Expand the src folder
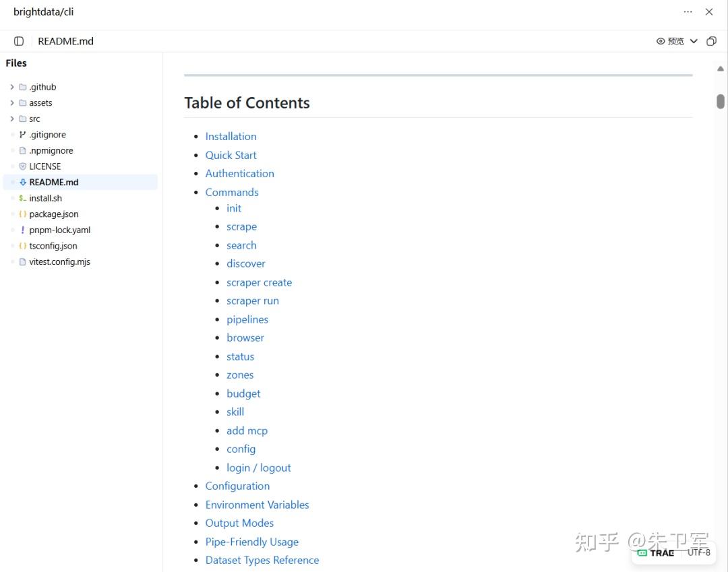 coord(12,119)
